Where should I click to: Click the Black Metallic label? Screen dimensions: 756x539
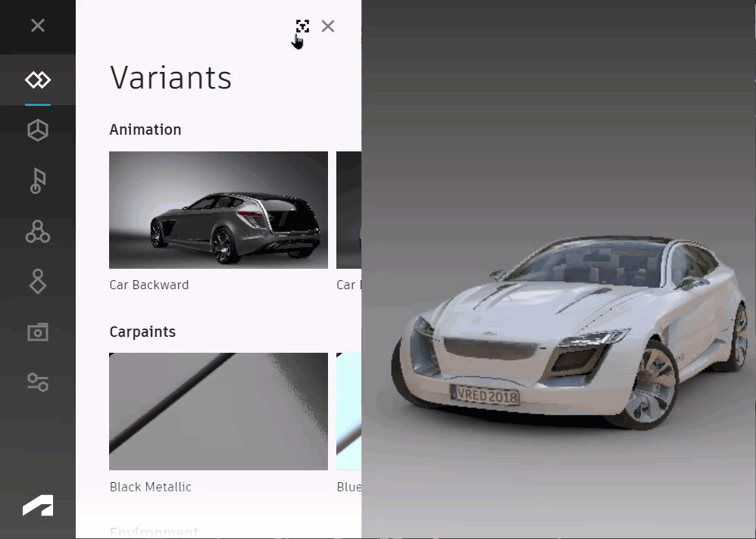coord(151,487)
